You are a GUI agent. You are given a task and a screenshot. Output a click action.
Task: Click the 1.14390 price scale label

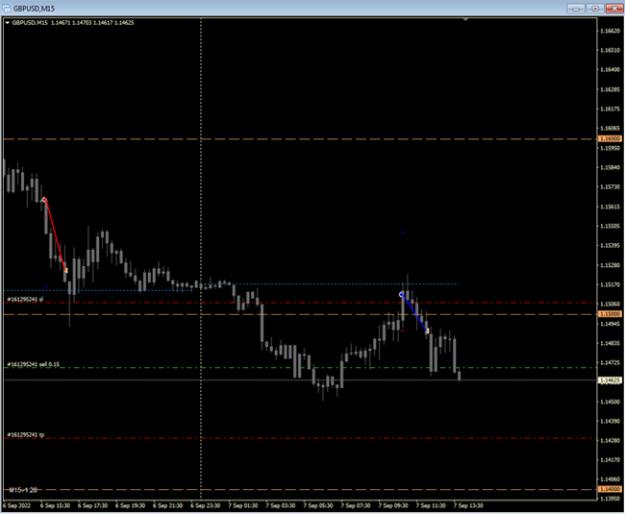coord(610,421)
